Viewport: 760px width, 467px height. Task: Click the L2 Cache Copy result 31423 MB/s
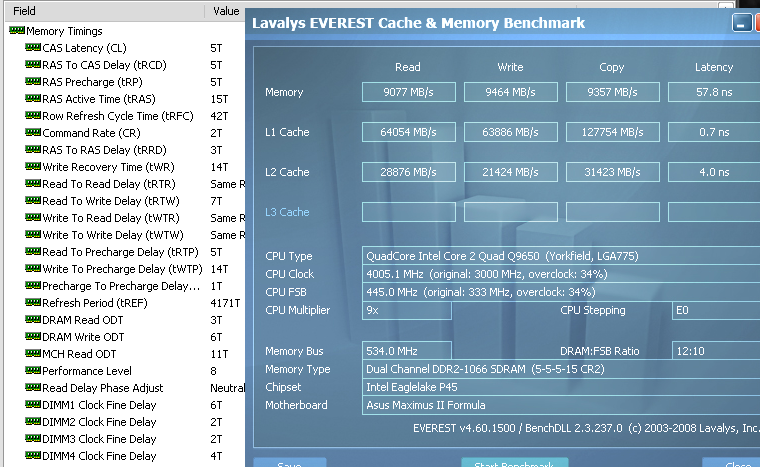[x=613, y=172]
